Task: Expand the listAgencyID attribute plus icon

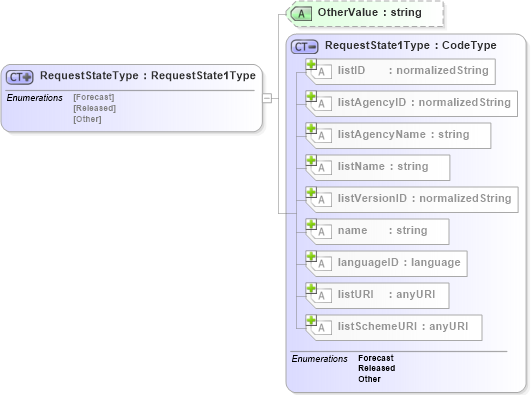Action: click(311, 96)
